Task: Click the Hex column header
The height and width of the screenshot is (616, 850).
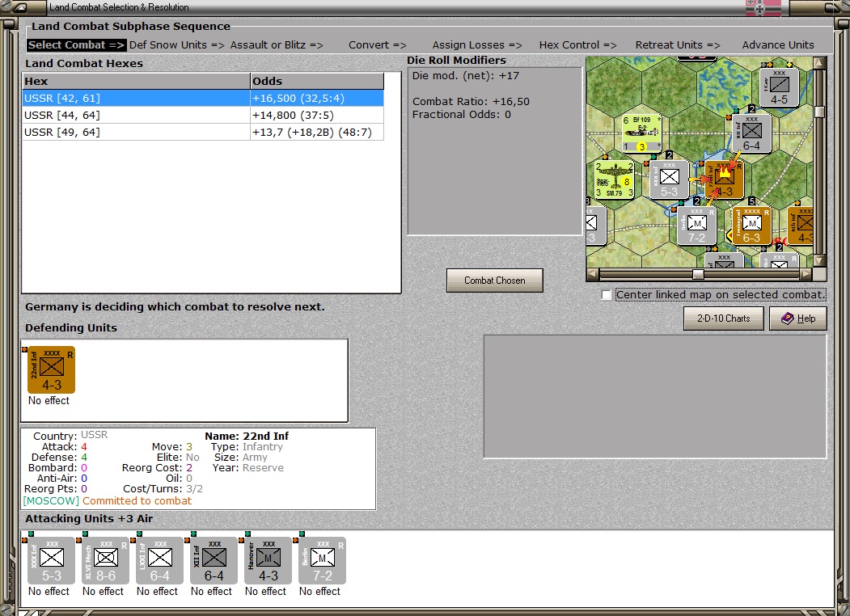Action: click(x=136, y=82)
